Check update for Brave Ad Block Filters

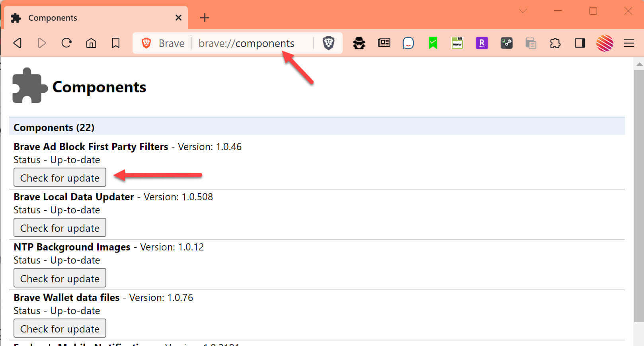[60, 178]
